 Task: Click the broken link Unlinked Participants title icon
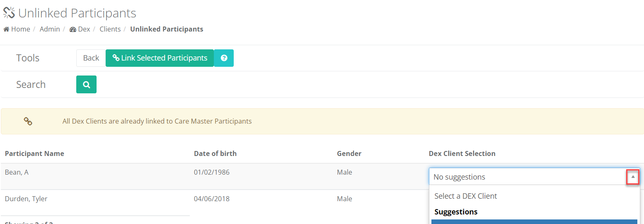pos(9,13)
